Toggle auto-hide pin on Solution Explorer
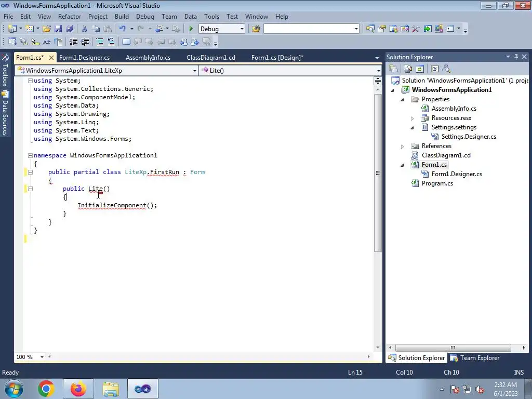This screenshot has height=399, width=532. pyautogui.click(x=516, y=57)
